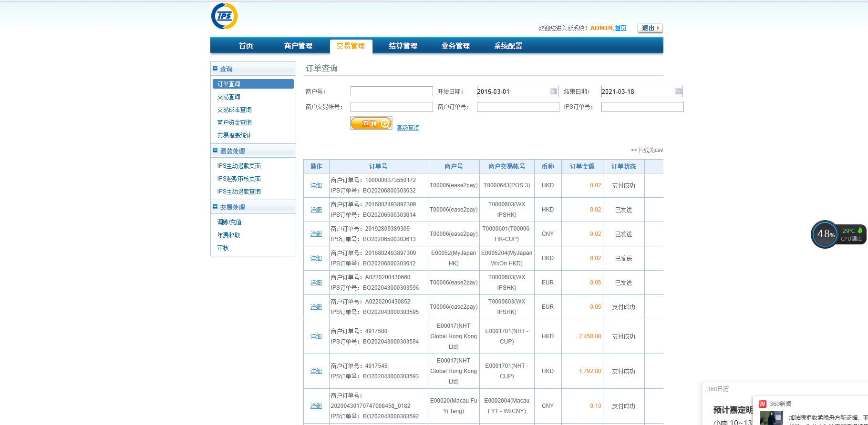Click the T0000643(POS 3) account cell
The image size is (868, 425).
point(507,185)
